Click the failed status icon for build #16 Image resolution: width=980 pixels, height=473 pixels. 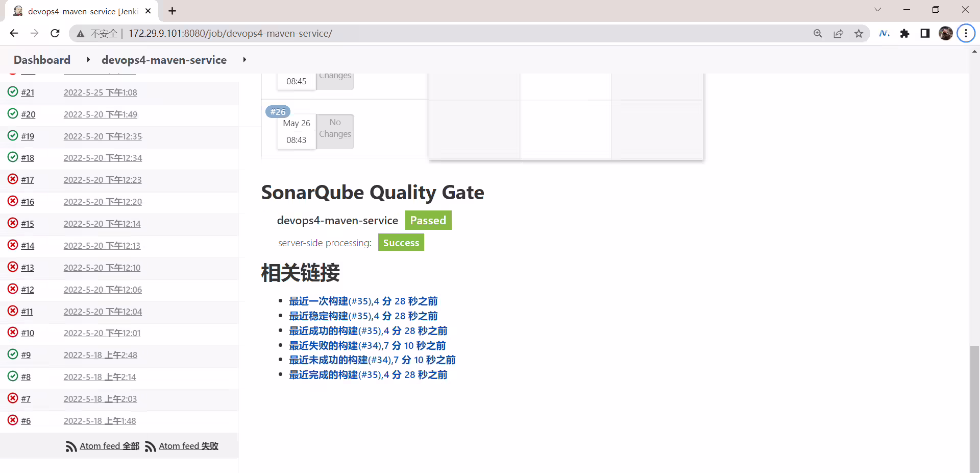coord(13,201)
